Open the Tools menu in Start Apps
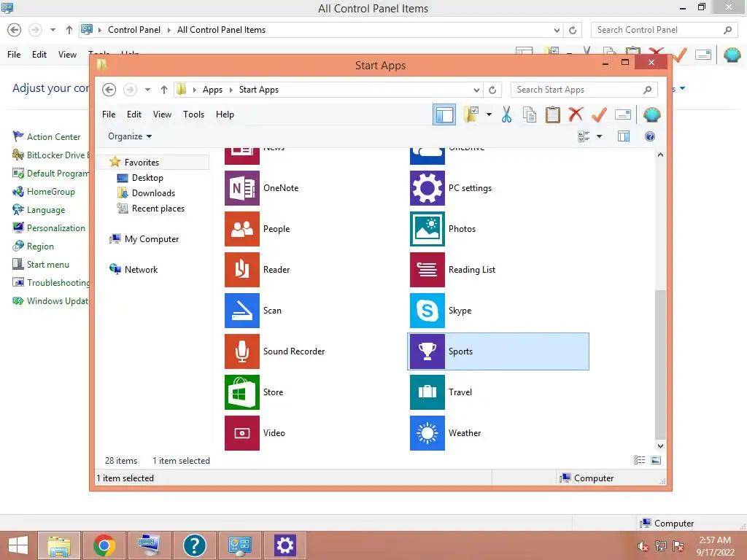747x560 pixels. [x=193, y=114]
